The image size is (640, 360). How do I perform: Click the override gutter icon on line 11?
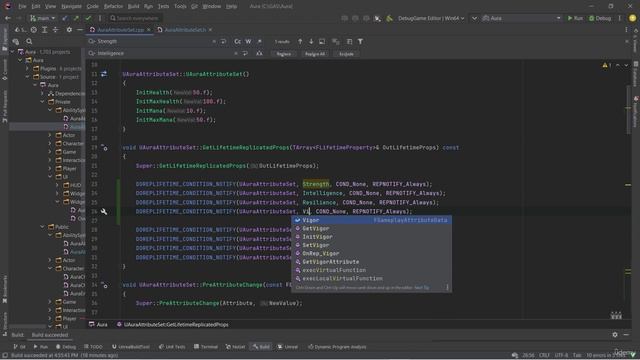point(104,74)
